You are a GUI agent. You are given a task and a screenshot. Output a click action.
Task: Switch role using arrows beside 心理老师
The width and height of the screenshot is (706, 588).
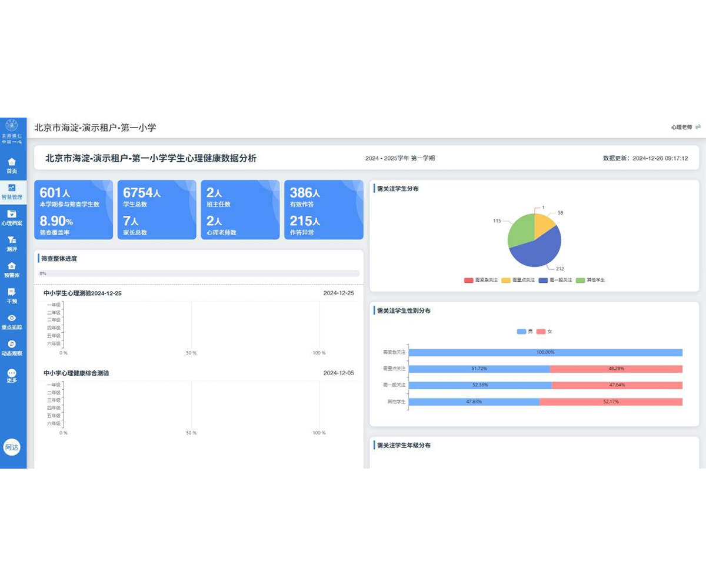point(698,127)
